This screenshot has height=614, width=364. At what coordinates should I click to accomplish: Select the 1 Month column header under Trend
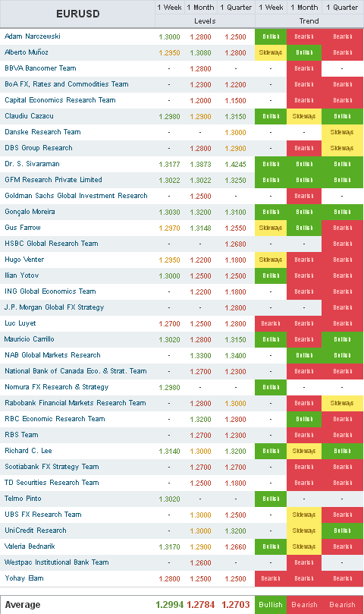304,8
